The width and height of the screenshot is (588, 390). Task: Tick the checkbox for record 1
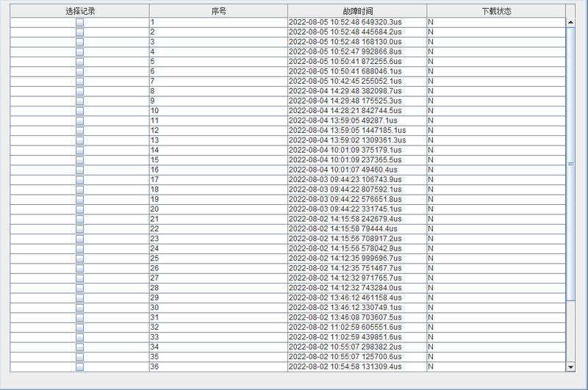79,23
